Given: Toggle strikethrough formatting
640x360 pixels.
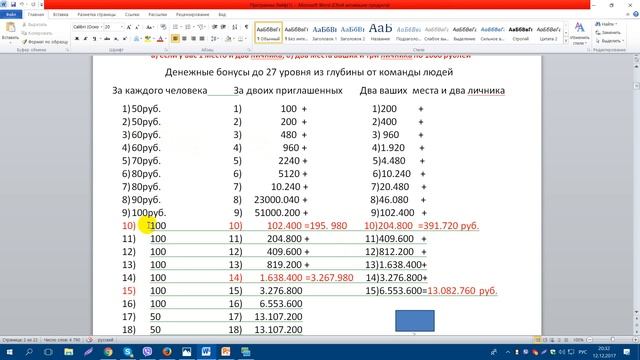Looking at the screenshot, I should click(107, 39).
